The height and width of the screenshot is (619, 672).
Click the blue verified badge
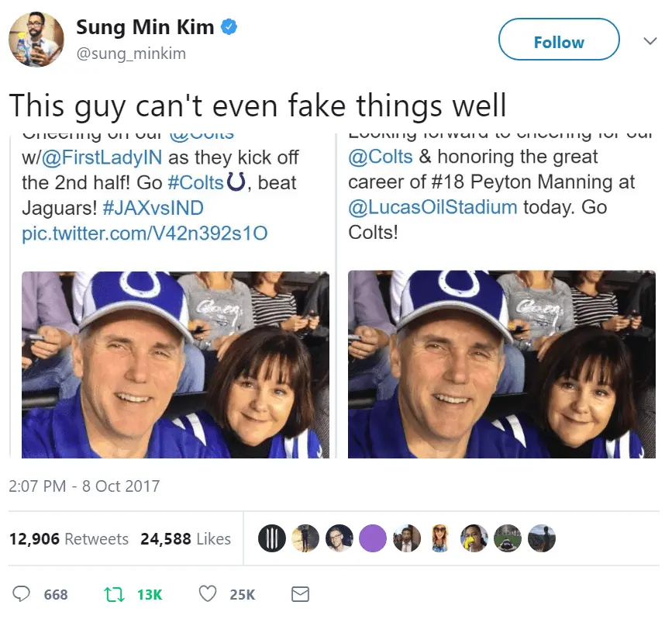[229, 27]
